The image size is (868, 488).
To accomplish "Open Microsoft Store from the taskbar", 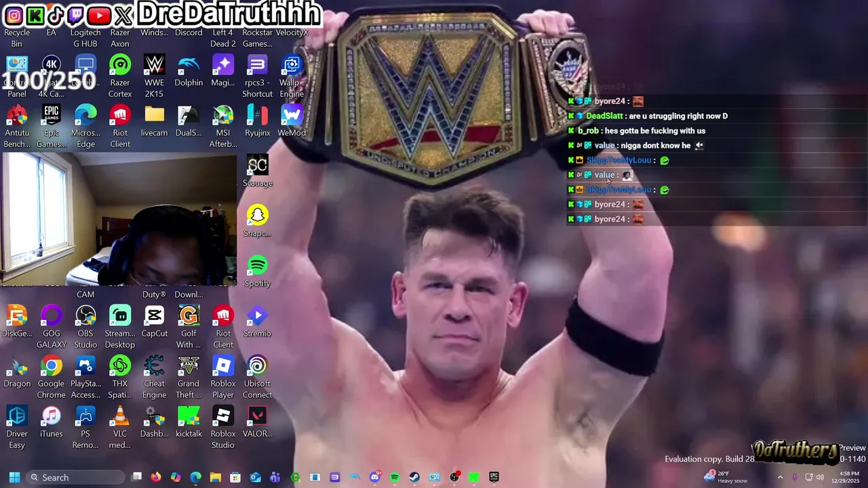I will pyautogui.click(x=235, y=477).
